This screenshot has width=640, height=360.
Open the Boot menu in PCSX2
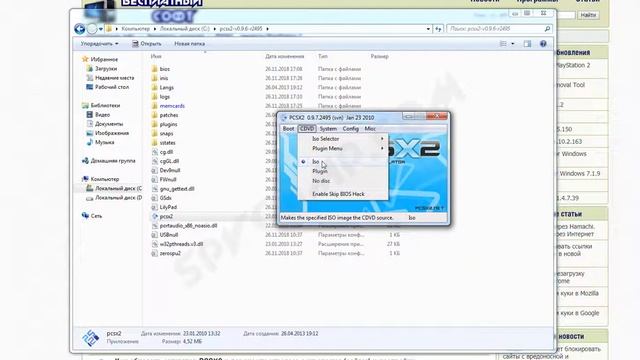(x=288, y=129)
